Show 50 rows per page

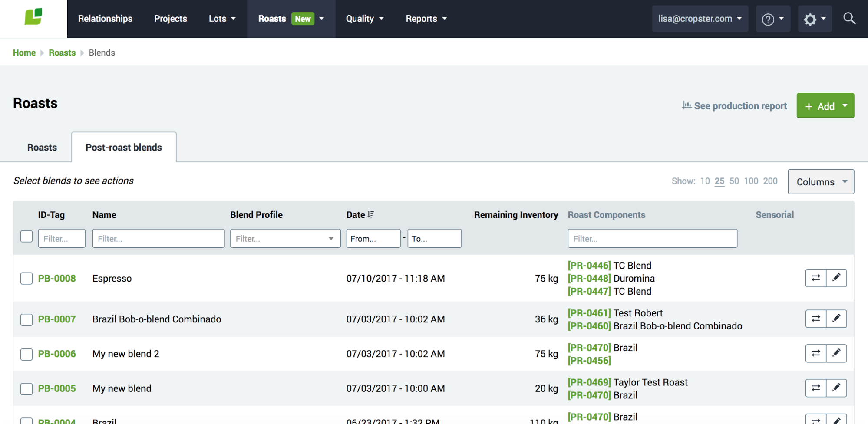click(x=734, y=181)
